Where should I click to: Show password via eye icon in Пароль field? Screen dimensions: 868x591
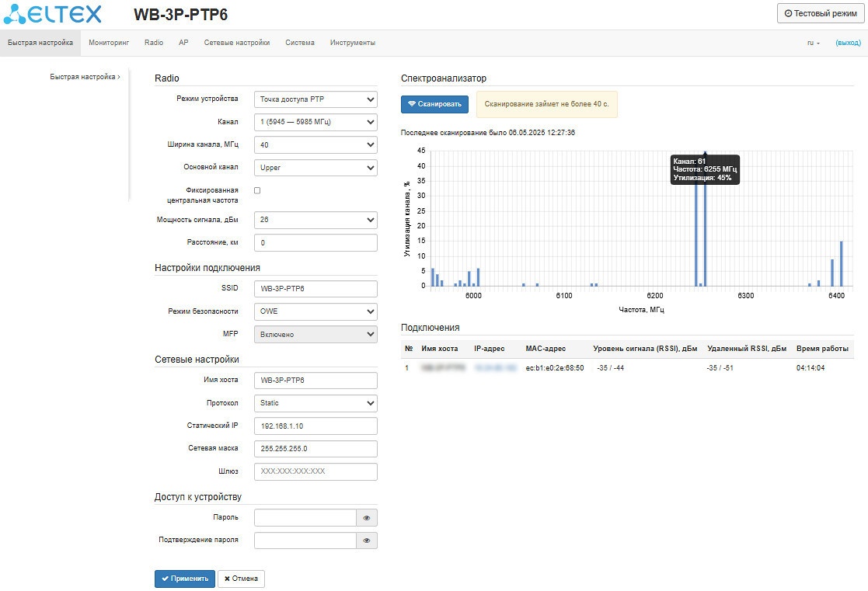366,518
